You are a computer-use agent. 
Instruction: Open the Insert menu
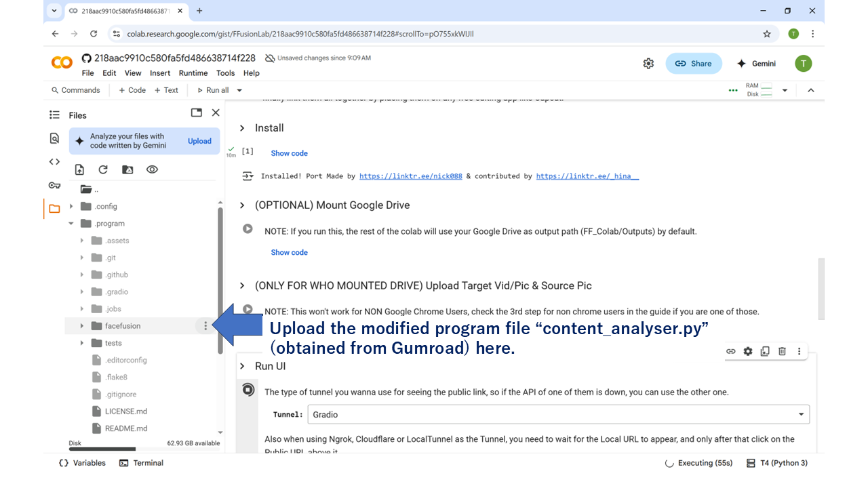[x=160, y=73]
